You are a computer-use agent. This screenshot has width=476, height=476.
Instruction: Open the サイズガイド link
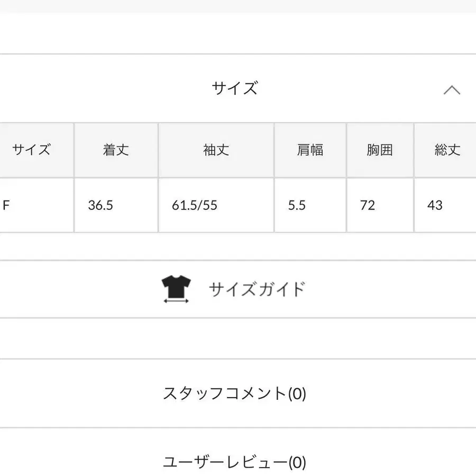tap(257, 289)
